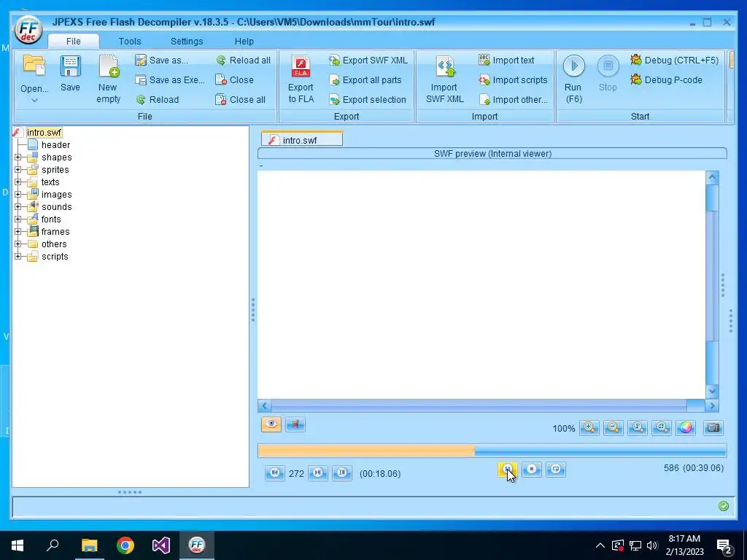The image size is (747, 560).
Task: Open Chrome from taskbar
Action: click(125, 545)
